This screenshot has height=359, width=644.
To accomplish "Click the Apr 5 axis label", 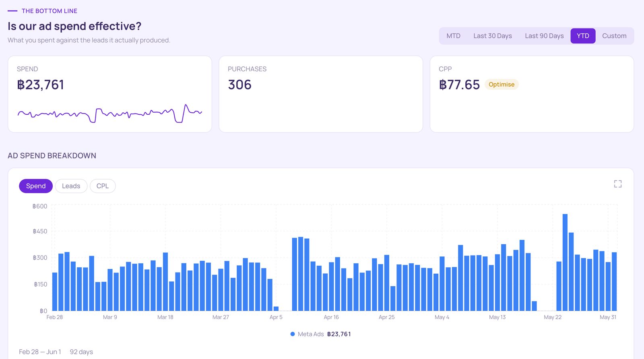I will 276,317.
